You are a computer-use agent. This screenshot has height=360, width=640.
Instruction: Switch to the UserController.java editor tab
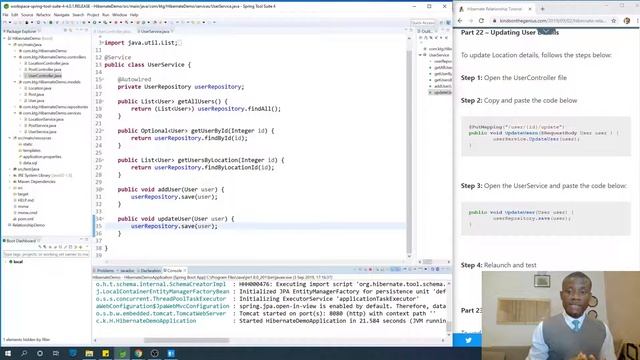[114, 31]
